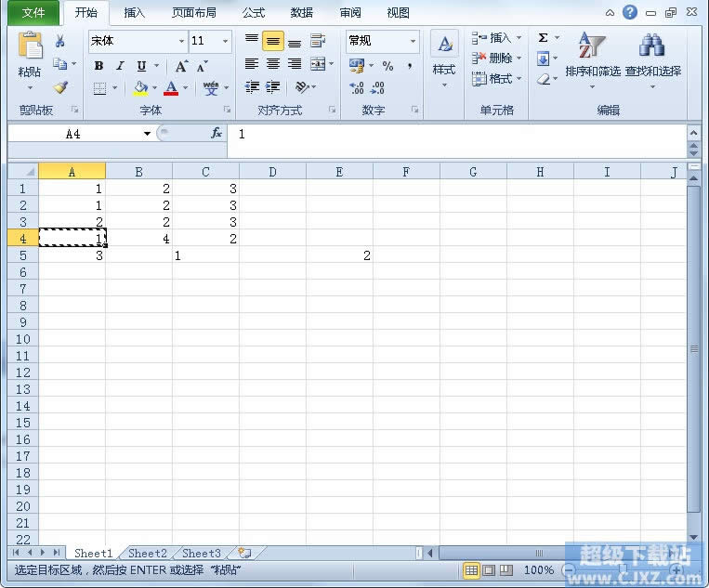
Task: Click Normal view button in status bar
Action: coord(471,570)
